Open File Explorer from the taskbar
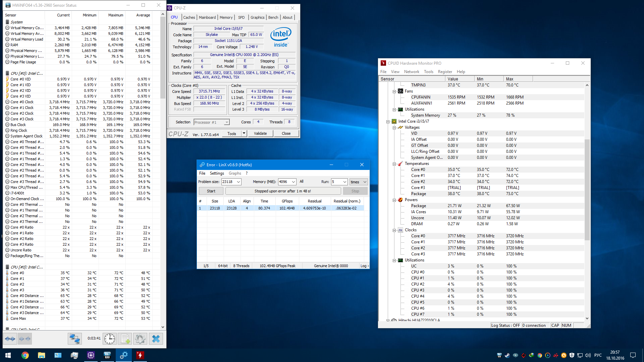644x362 pixels. (42, 355)
